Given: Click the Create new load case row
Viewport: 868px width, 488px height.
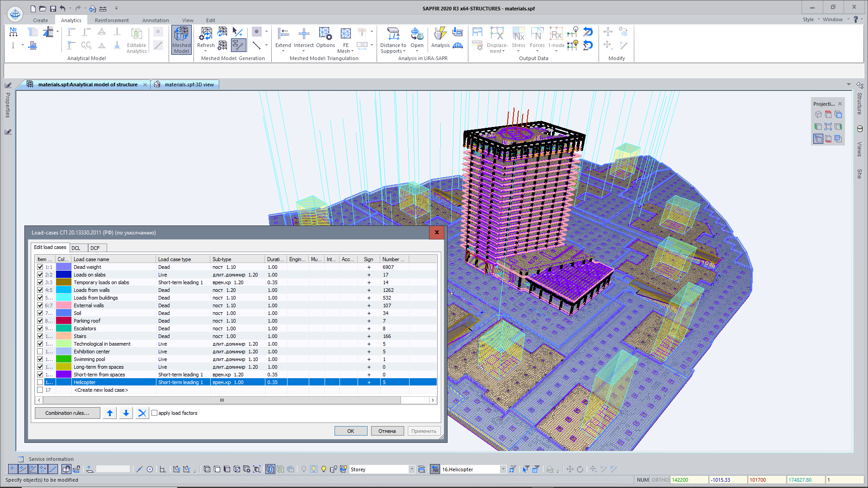Looking at the screenshot, I should (x=101, y=390).
